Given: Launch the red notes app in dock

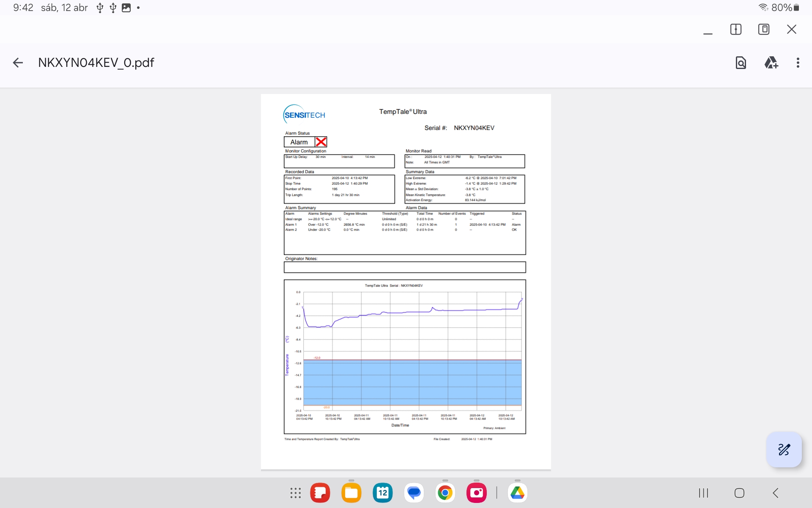Looking at the screenshot, I should pyautogui.click(x=320, y=493).
